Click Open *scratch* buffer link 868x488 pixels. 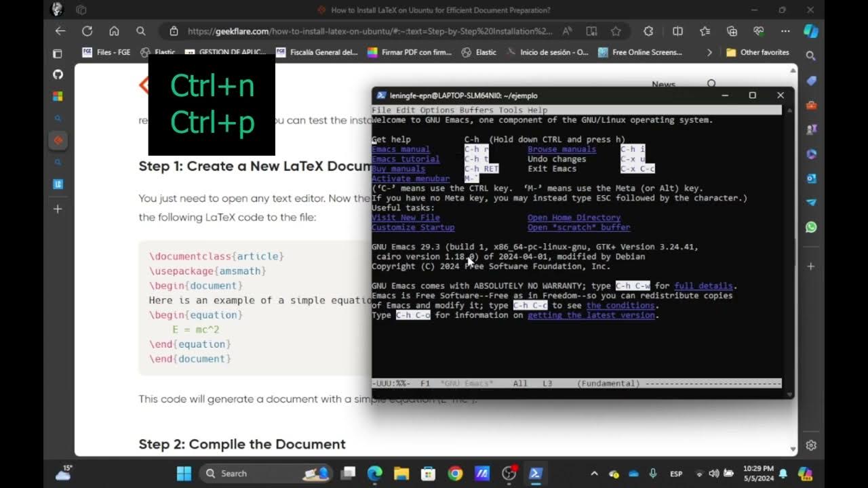pos(578,227)
